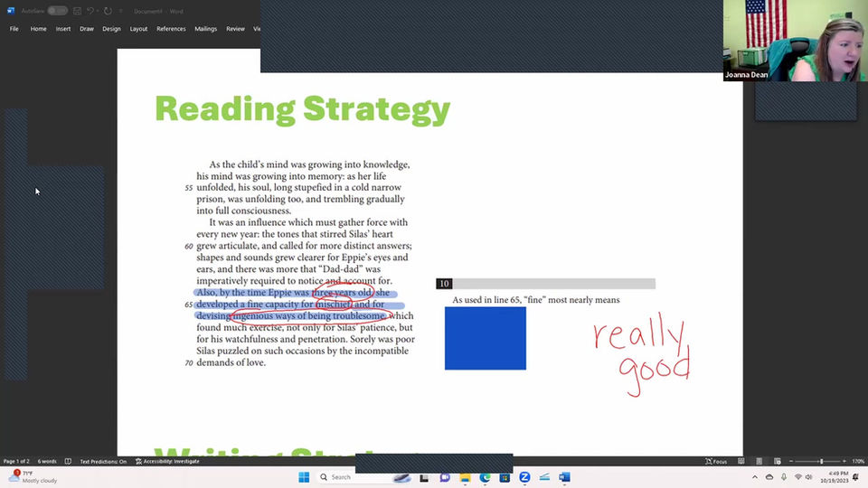The width and height of the screenshot is (868, 488).
Task: Click the Joanna Dean video thumbnail
Action: tap(795, 41)
